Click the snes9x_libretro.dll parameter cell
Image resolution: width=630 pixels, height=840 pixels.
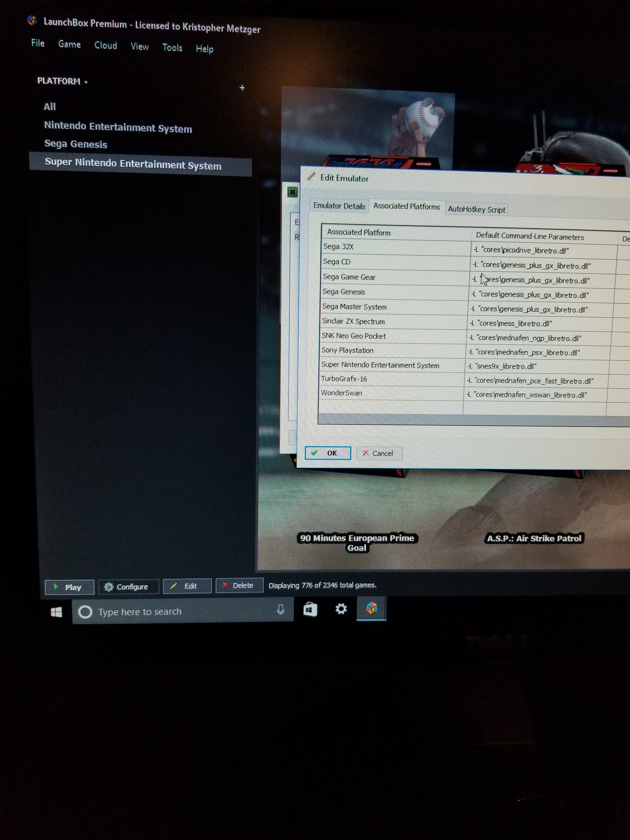pyautogui.click(x=538, y=366)
